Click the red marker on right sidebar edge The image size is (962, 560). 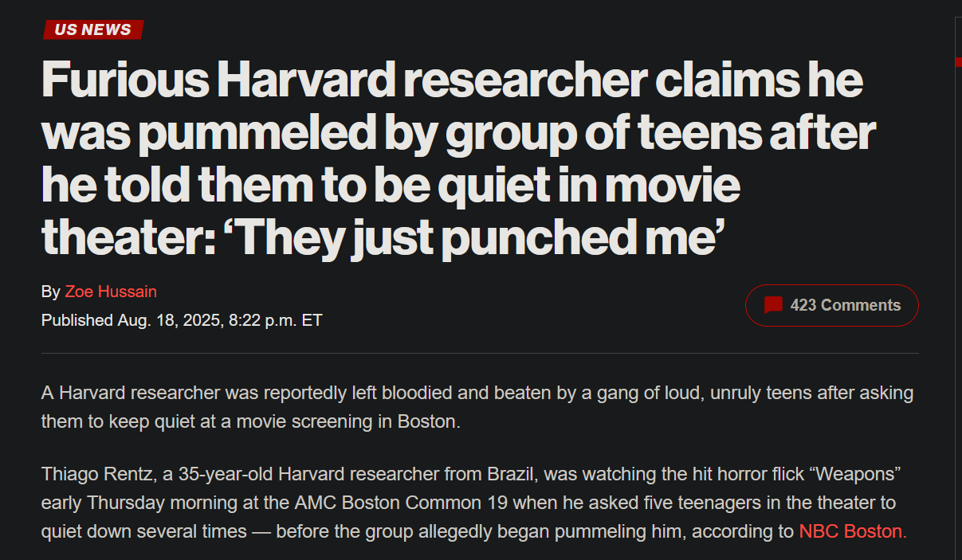pyautogui.click(x=958, y=61)
